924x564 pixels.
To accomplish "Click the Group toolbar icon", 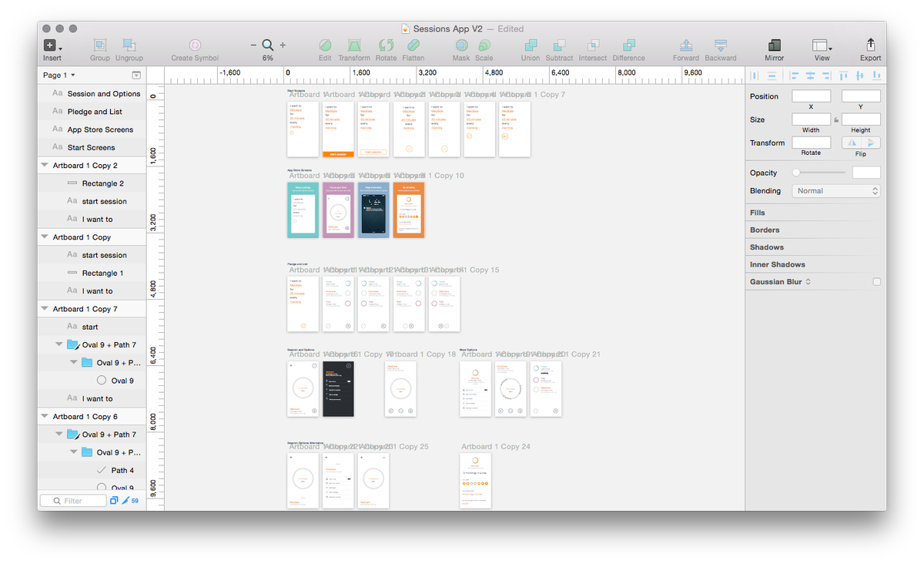I will tap(100, 46).
